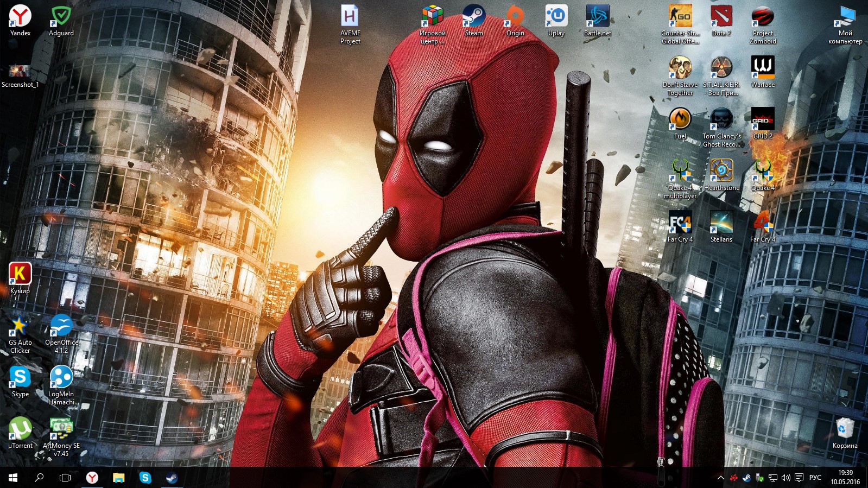
Task: Select the Корзина recycle bin icon
Action: click(x=845, y=433)
